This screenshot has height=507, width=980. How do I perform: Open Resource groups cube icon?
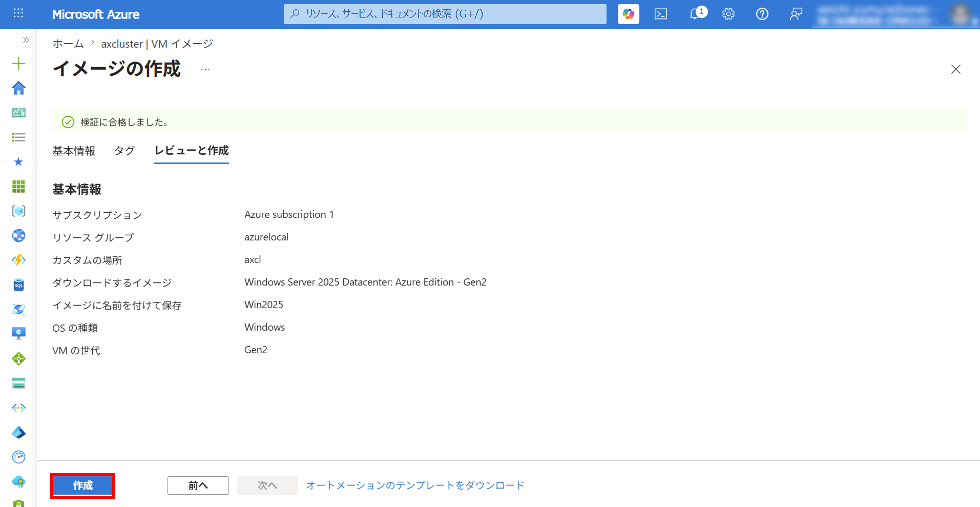click(18, 211)
